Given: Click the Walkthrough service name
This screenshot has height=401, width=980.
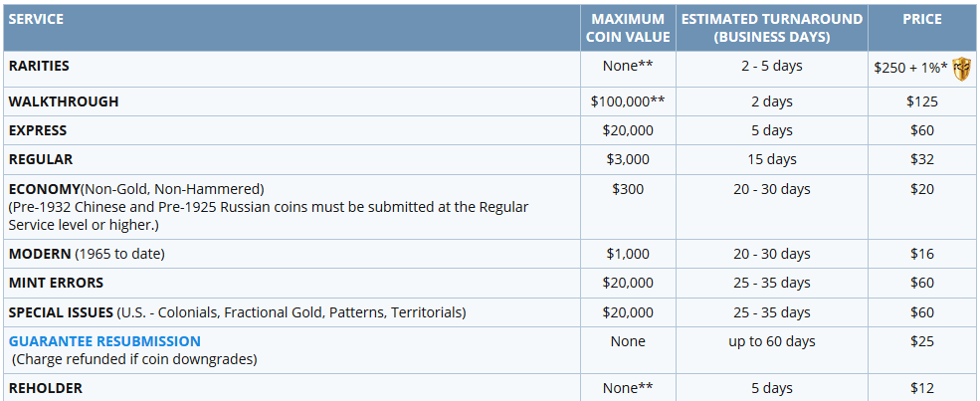Looking at the screenshot, I should [x=63, y=101].
